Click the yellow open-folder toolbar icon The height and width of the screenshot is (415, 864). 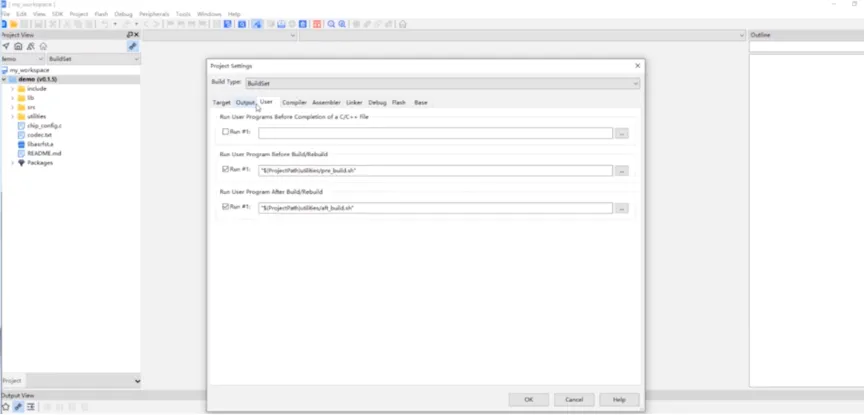pos(14,24)
